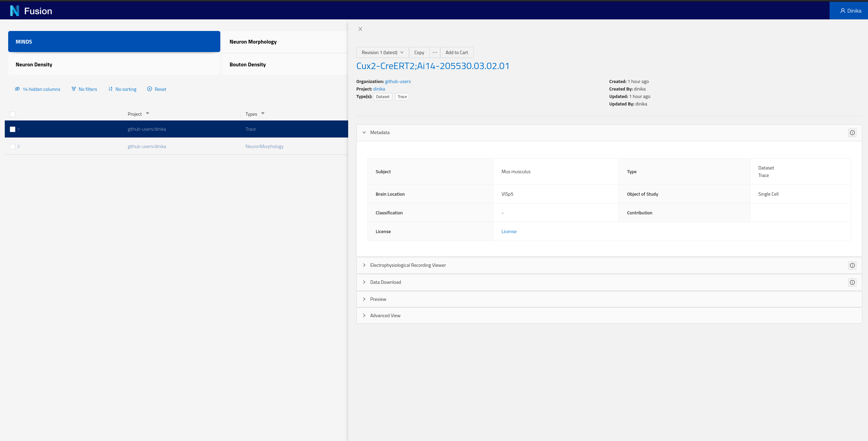868x441 pixels.
Task: Click Add to Cart
Action: [457, 52]
